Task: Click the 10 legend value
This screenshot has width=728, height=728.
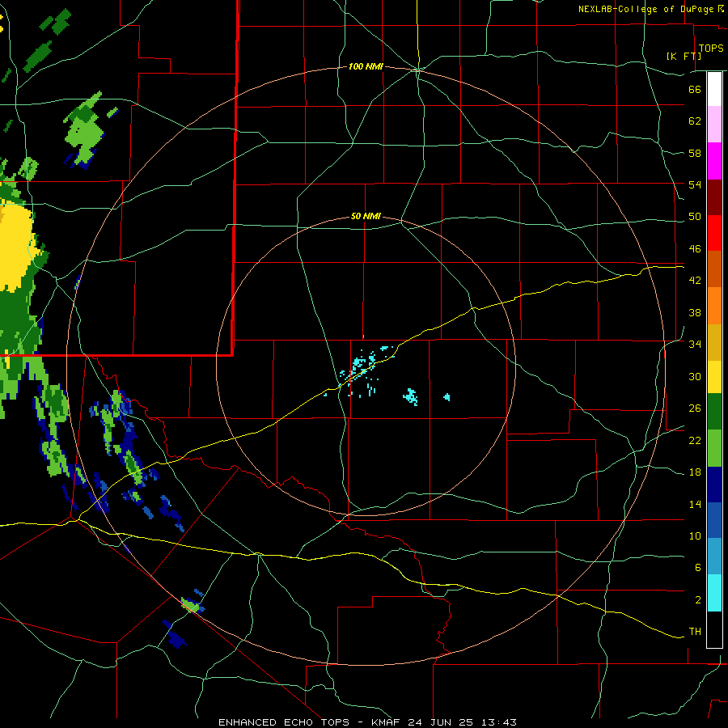Action: tap(695, 535)
